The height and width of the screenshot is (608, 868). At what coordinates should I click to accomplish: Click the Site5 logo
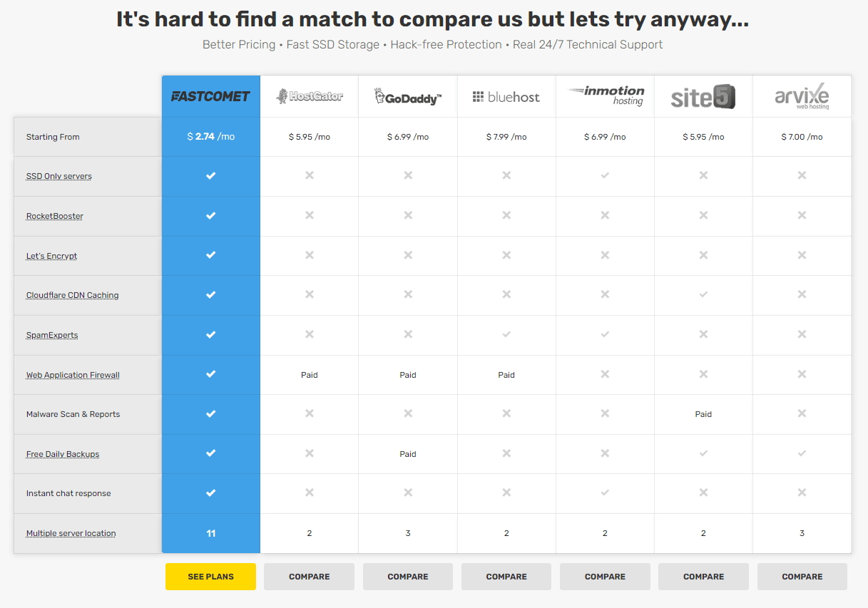(x=703, y=97)
